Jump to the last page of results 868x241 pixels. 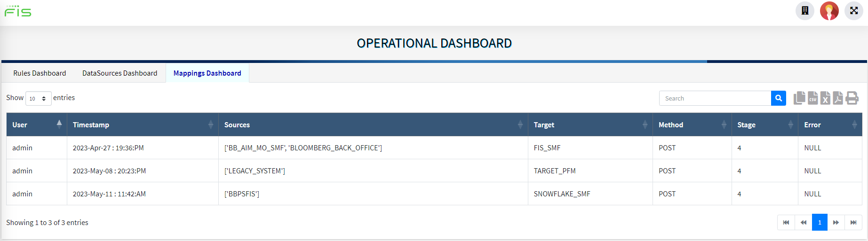(x=853, y=223)
